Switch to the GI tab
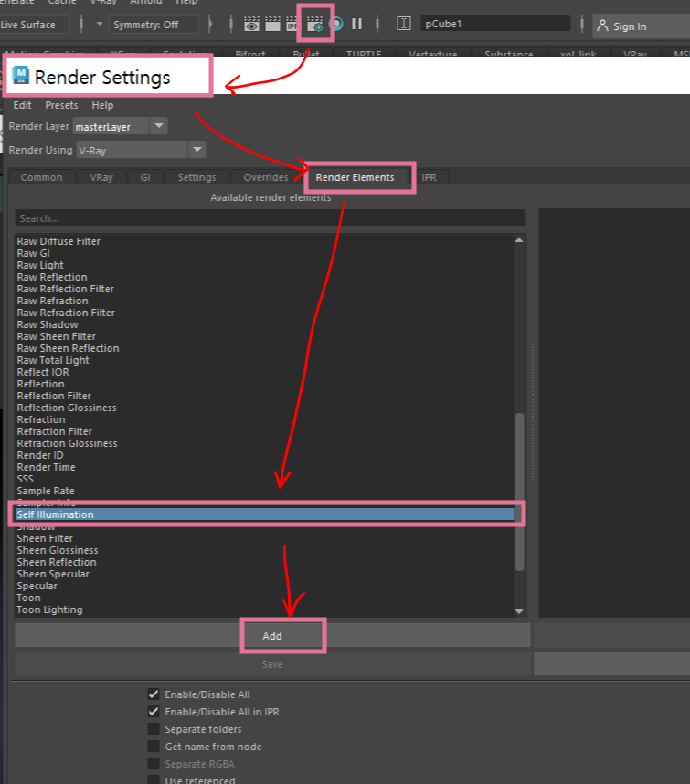This screenshot has width=690, height=784. point(145,177)
